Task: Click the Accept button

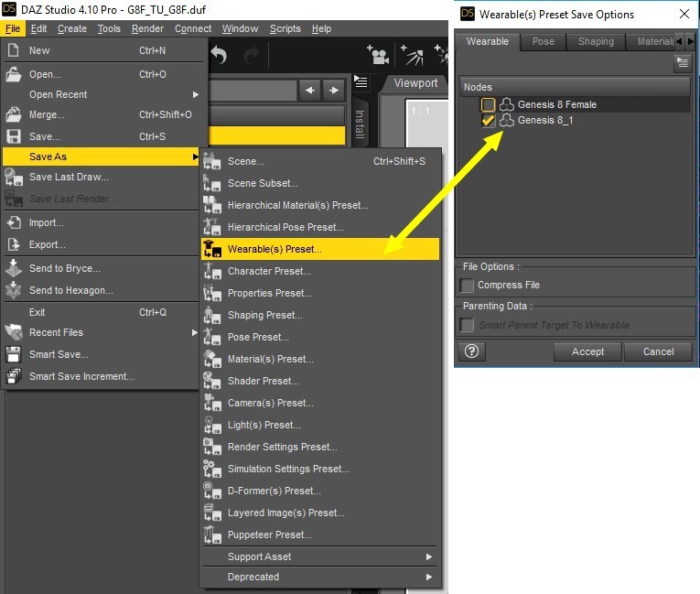Action: 587,352
